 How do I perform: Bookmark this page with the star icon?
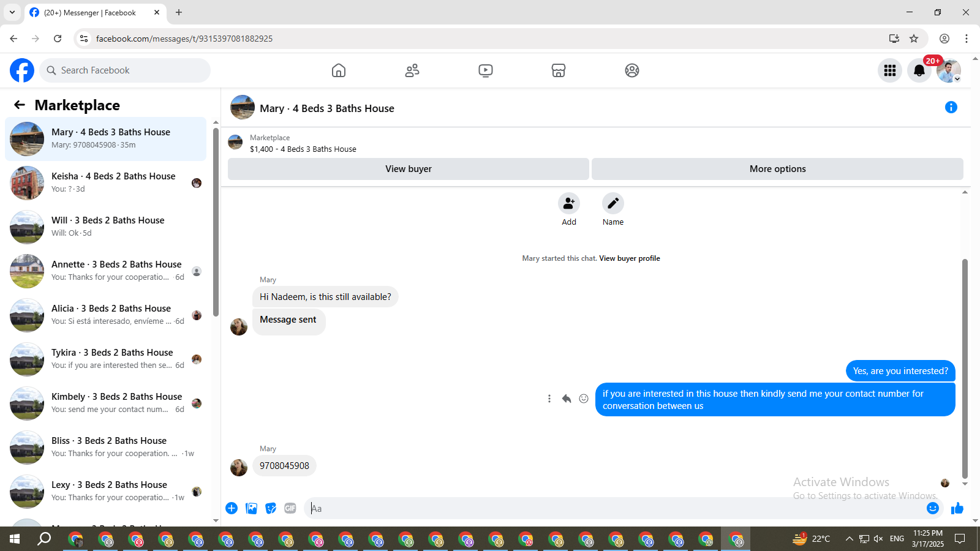[914, 39]
